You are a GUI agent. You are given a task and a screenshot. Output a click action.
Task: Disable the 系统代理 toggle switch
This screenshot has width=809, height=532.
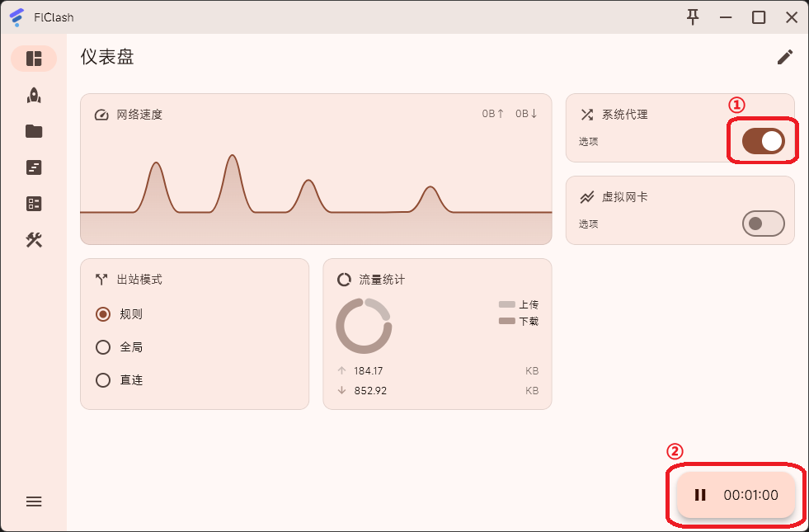click(x=763, y=140)
